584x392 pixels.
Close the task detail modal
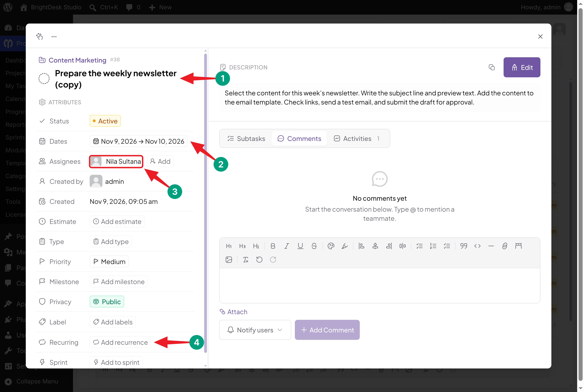pyautogui.click(x=540, y=36)
